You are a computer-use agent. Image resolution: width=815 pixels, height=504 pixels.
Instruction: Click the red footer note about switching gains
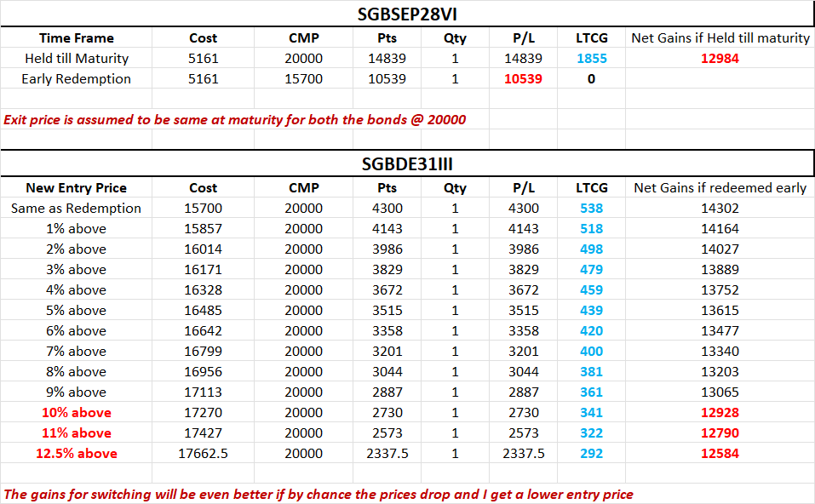[319, 495]
